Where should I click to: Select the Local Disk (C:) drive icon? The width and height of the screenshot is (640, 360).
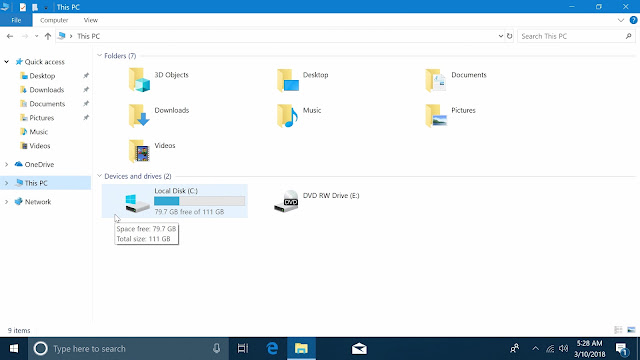[138, 203]
